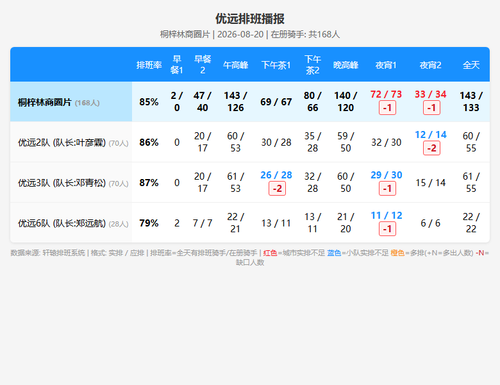Select the 夜宵1 column header
Screen dimensions: 500x385
coord(386,65)
